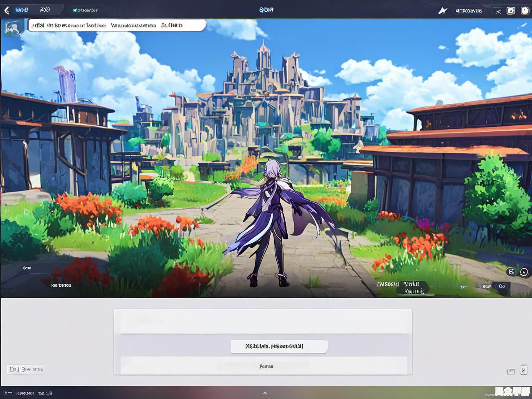Expand the bottom bar with the up chevron
This screenshot has height=399, width=532.
pos(265,393)
